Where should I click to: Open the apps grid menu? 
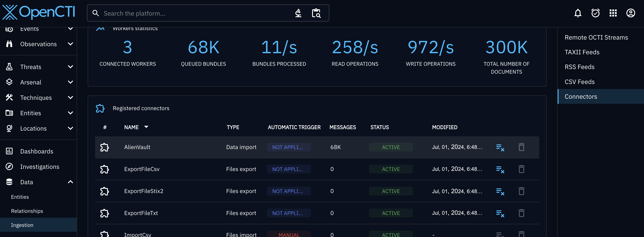613,13
